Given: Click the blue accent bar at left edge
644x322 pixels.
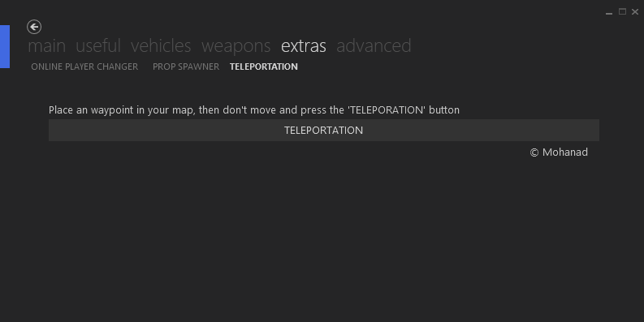Looking at the screenshot, I should [x=5, y=46].
